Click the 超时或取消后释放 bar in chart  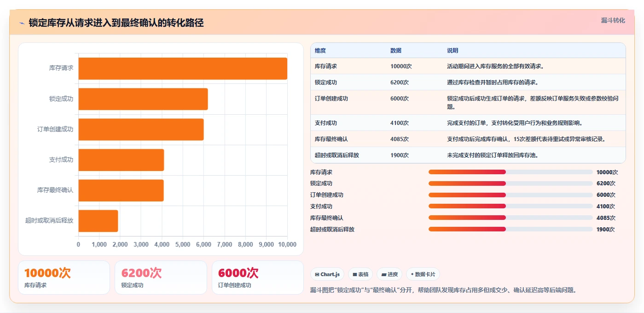[x=99, y=221]
